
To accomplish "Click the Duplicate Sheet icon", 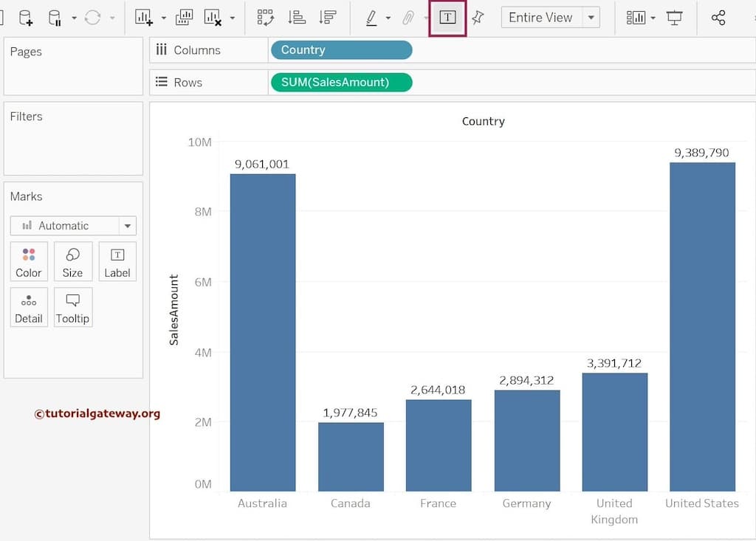I will tap(185, 18).
